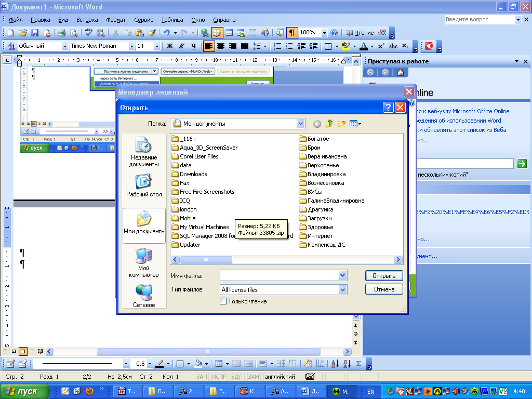Viewport: 532px width, 399px height.
Task: Click the Insert Table icon
Action: pyautogui.click(x=229, y=33)
